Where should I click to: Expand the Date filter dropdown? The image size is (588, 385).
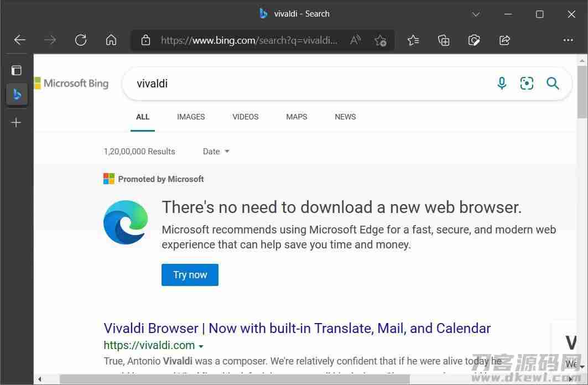(x=216, y=152)
